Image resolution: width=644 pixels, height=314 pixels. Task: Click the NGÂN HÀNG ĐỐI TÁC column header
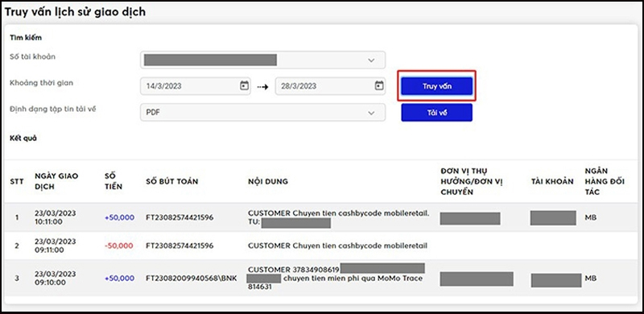605,181
